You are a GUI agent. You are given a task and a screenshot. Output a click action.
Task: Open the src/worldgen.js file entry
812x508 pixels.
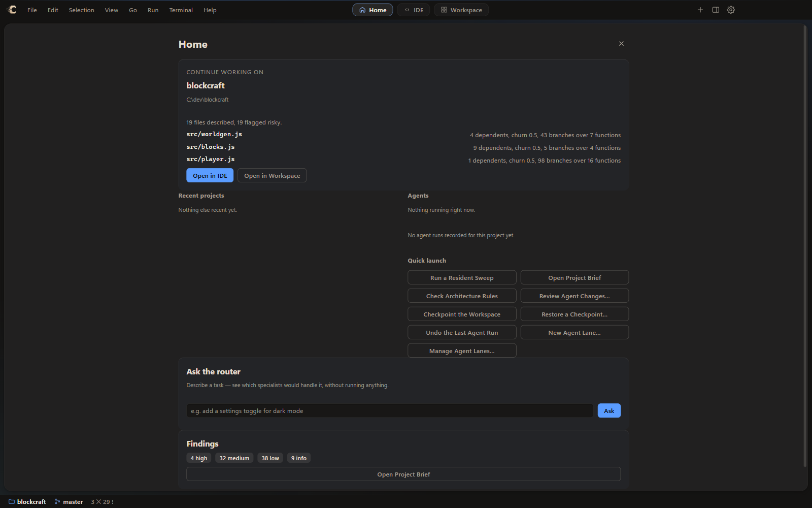coord(214,134)
